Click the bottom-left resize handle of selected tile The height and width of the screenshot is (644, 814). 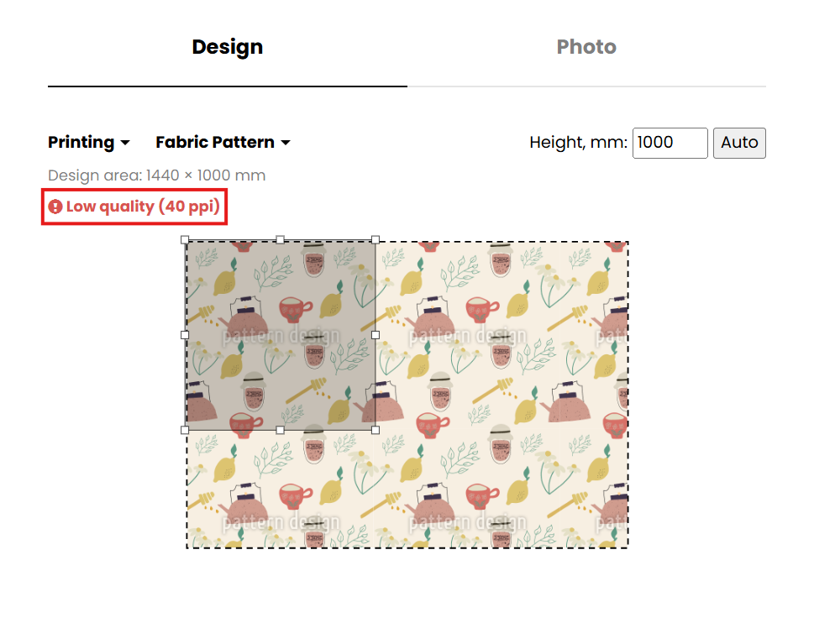pyautogui.click(x=185, y=429)
